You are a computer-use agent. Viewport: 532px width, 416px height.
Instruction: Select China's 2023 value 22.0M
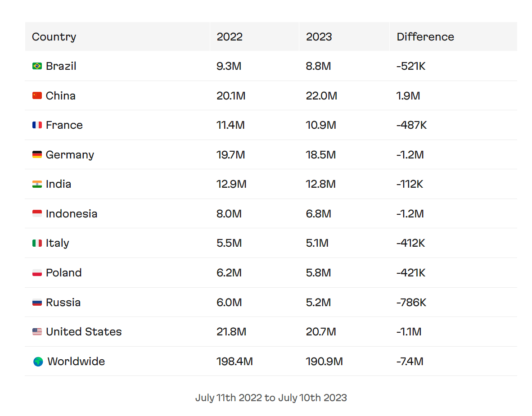[321, 96]
